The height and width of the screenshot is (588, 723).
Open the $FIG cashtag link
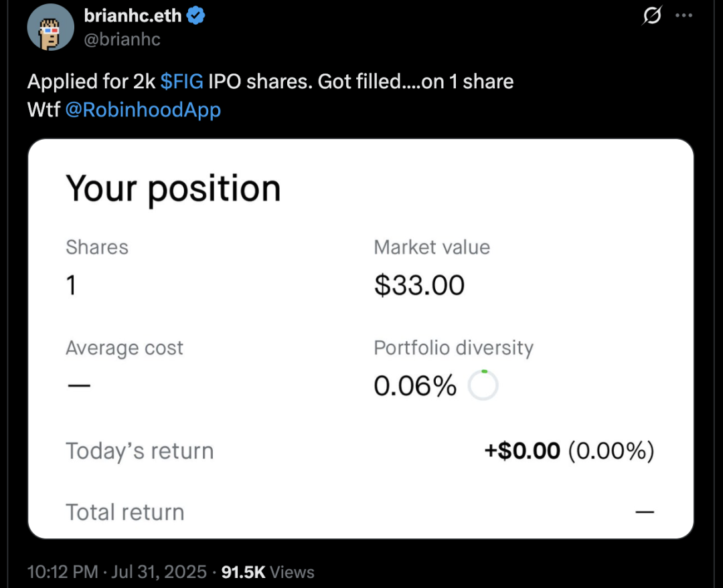tap(182, 82)
